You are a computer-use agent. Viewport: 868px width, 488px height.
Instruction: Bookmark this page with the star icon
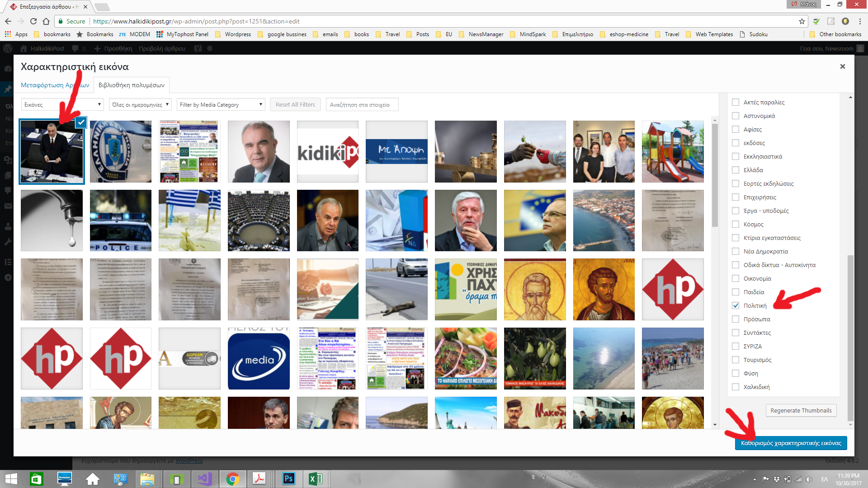[802, 21]
